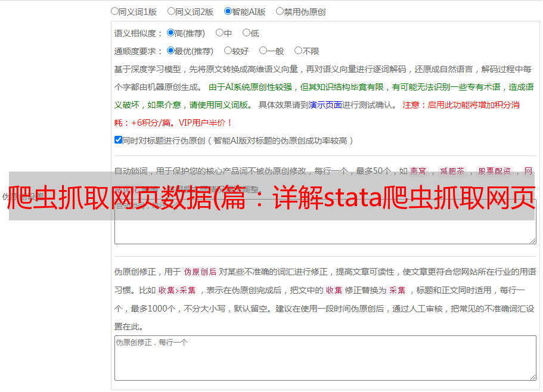Viewport: 543px width, 392px height.
Task: Click the highlighted 采集 replacement tag
Action: tap(397, 290)
